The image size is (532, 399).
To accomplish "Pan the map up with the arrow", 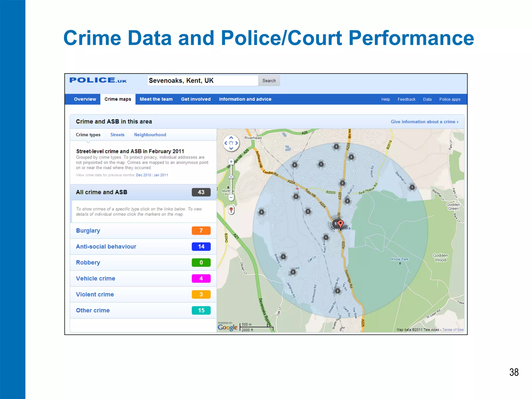I will coord(231,138).
